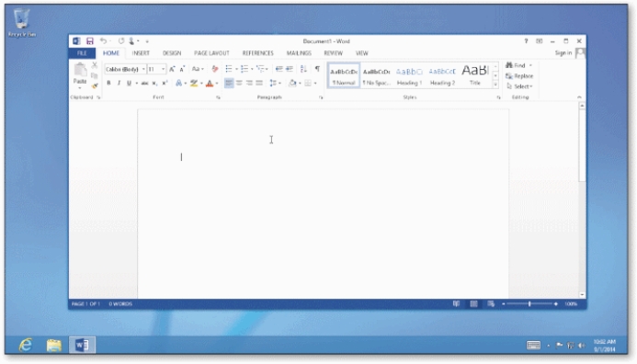Click the Word icon on the taskbar
The height and width of the screenshot is (364, 637).
pos(82,345)
